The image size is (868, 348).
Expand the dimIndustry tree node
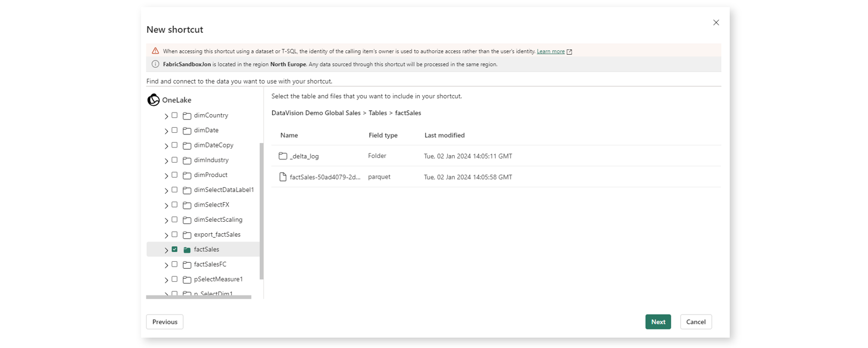tap(166, 161)
